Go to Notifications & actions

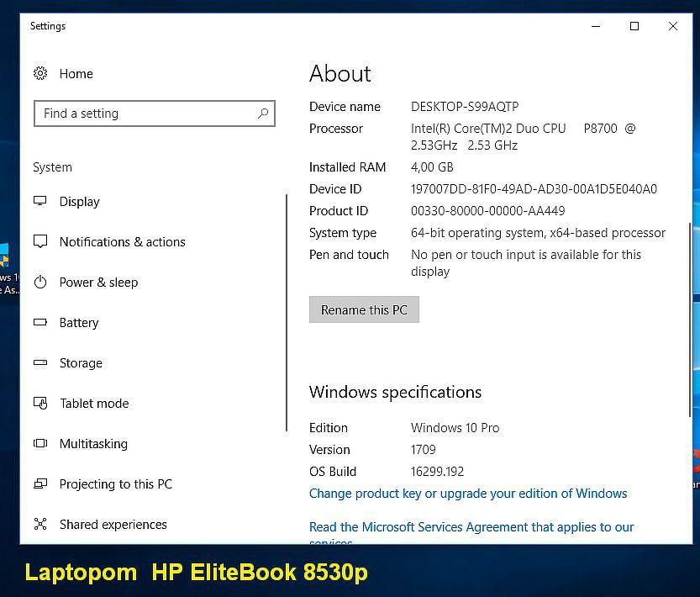pyautogui.click(x=123, y=242)
